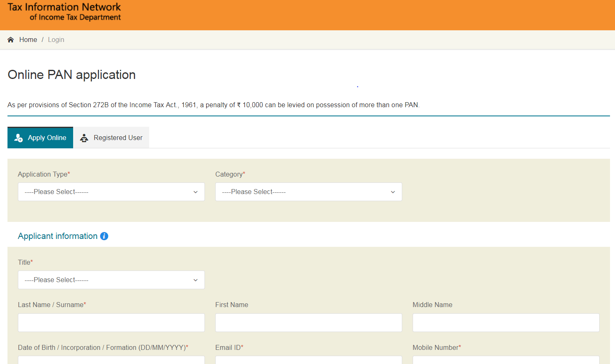
Task: Open the Title dropdown
Action: click(111, 280)
